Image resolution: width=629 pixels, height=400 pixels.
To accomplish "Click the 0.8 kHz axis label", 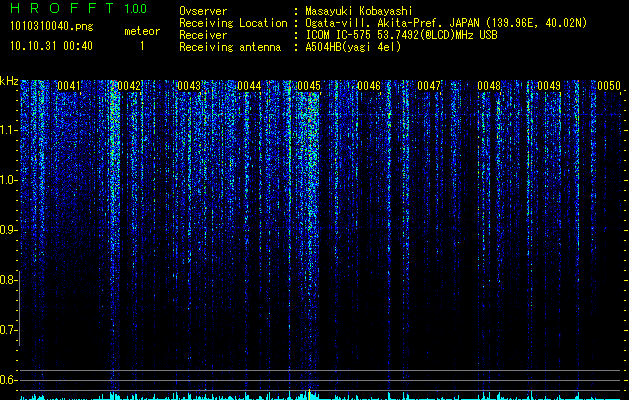I will (9, 280).
